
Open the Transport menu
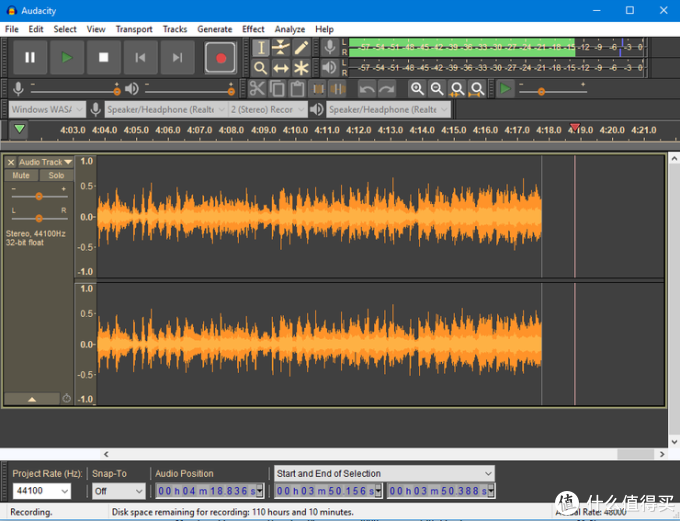134,29
